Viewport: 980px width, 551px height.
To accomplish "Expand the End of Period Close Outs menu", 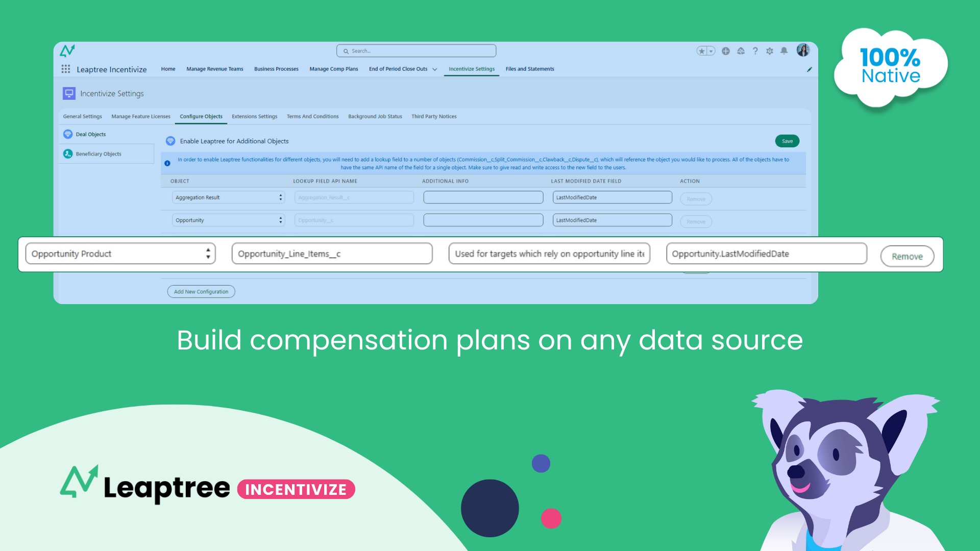I will click(x=434, y=69).
